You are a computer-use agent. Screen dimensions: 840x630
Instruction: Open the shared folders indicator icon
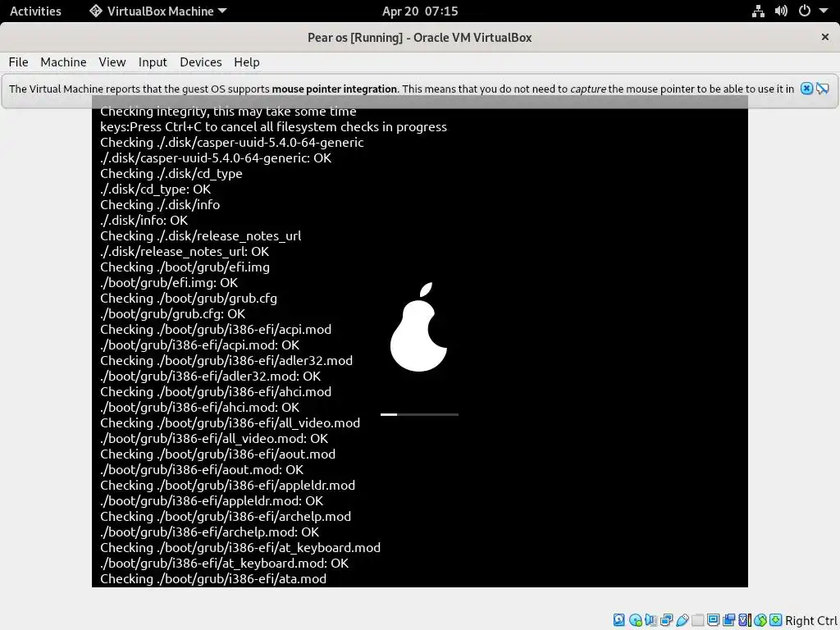pos(697,620)
